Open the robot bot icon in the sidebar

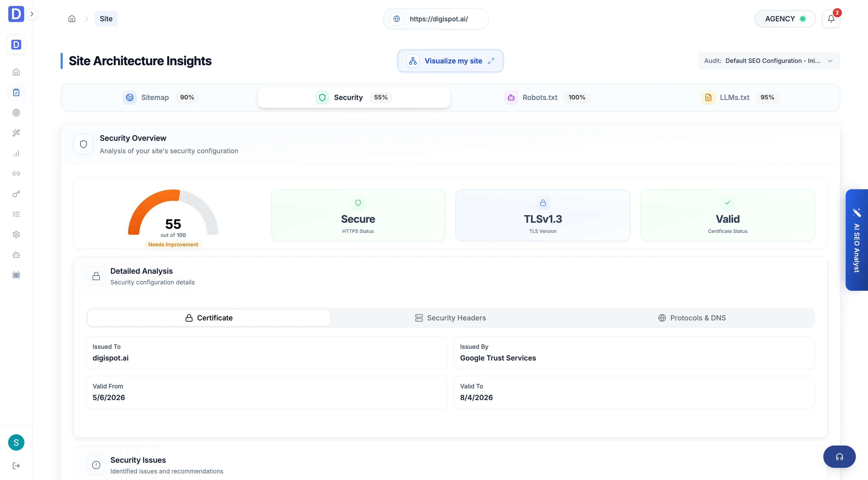click(16, 255)
